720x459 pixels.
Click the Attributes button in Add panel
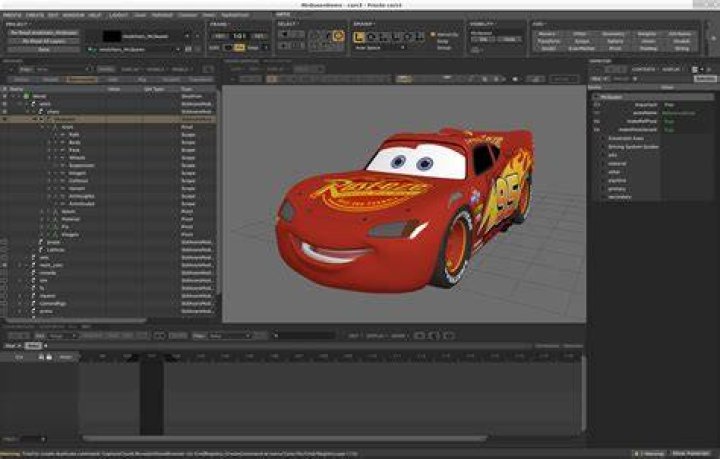[680, 34]
